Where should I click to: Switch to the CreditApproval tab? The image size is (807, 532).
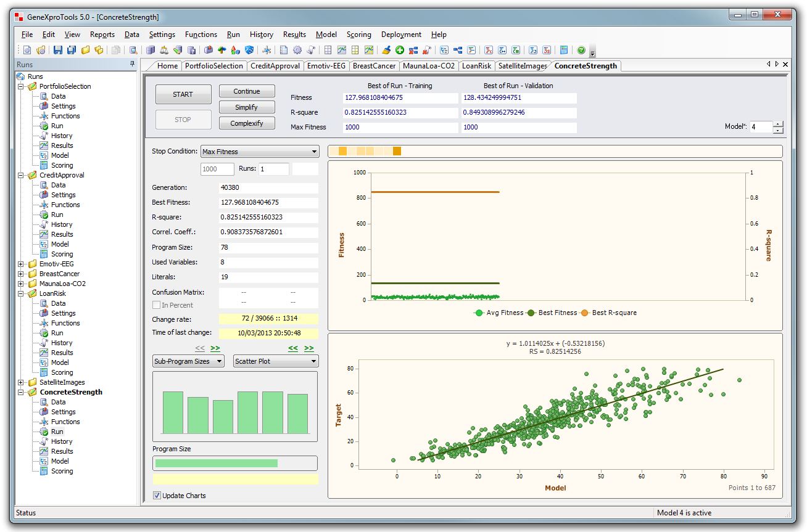click(275, 66)
